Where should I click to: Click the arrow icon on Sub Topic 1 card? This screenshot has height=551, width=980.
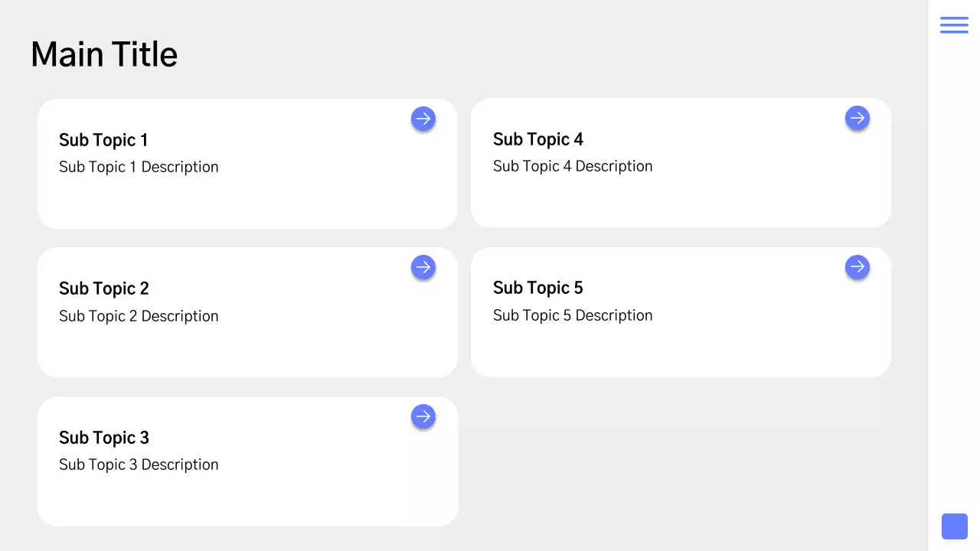(423, 119)
